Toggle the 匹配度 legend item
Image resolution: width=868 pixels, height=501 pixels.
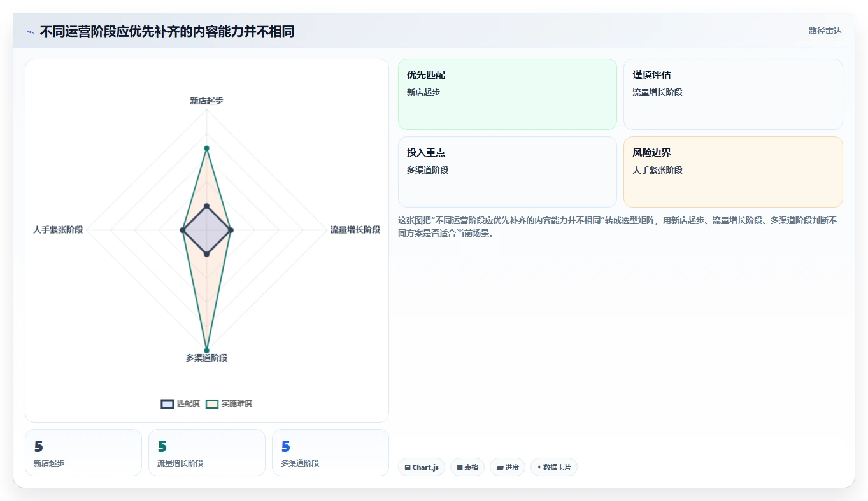click(x=181, y=404)
